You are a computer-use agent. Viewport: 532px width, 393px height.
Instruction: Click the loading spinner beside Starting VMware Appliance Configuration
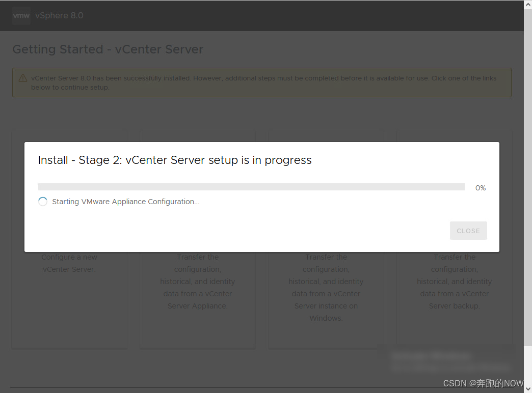pos(43,202)
